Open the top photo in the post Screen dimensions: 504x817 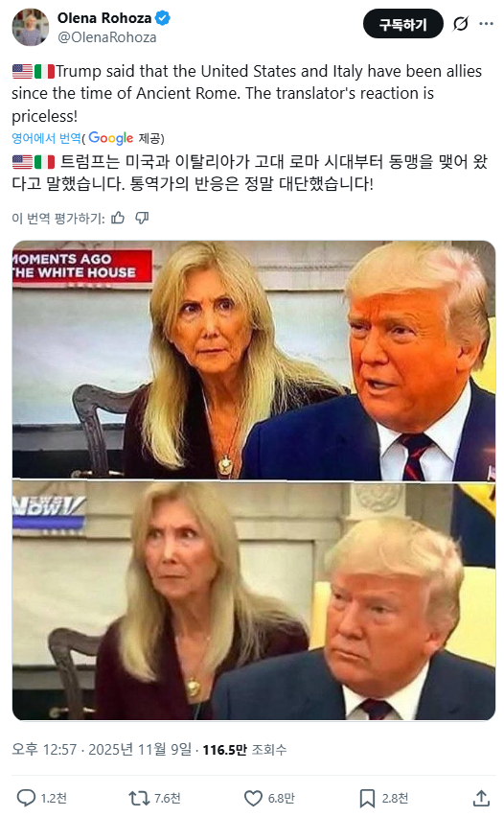tap(254, 360)
